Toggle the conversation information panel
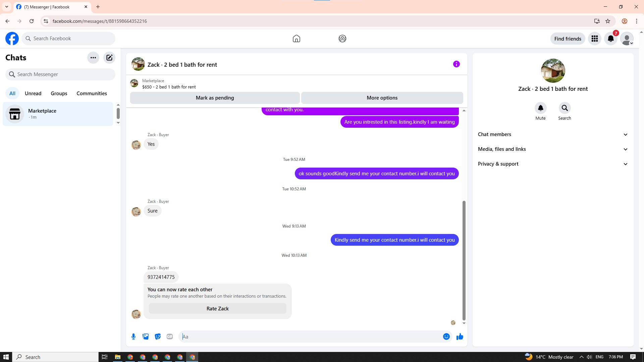Image resolution: width=644 pixels, height=362 pixels. [456, 64]
